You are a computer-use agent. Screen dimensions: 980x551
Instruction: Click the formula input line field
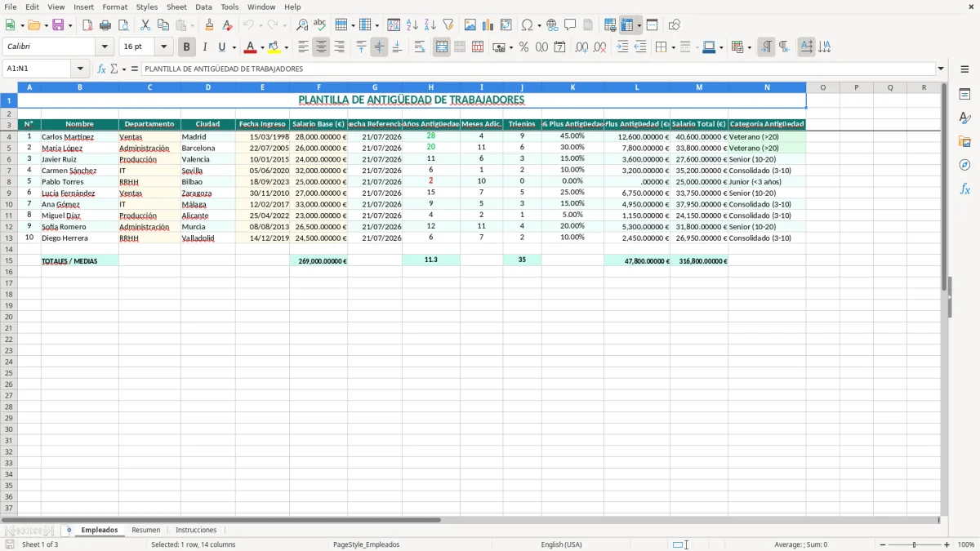(x=537, y=69)
